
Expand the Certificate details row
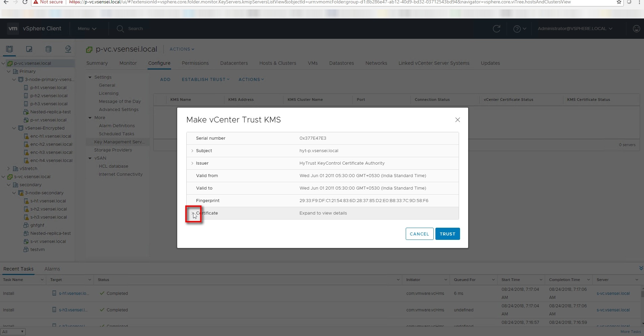click(193, 213)
